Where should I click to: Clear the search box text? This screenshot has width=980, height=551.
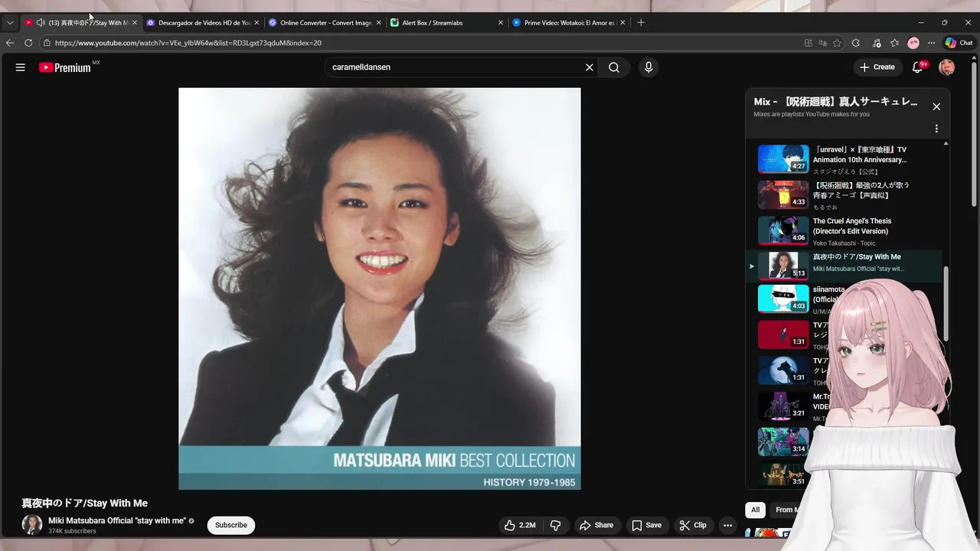coord(590,67)
